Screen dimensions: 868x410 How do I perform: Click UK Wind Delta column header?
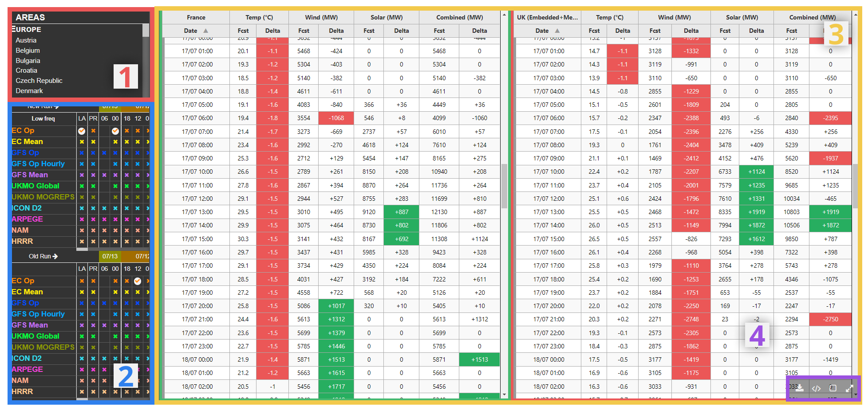point(691,31)
